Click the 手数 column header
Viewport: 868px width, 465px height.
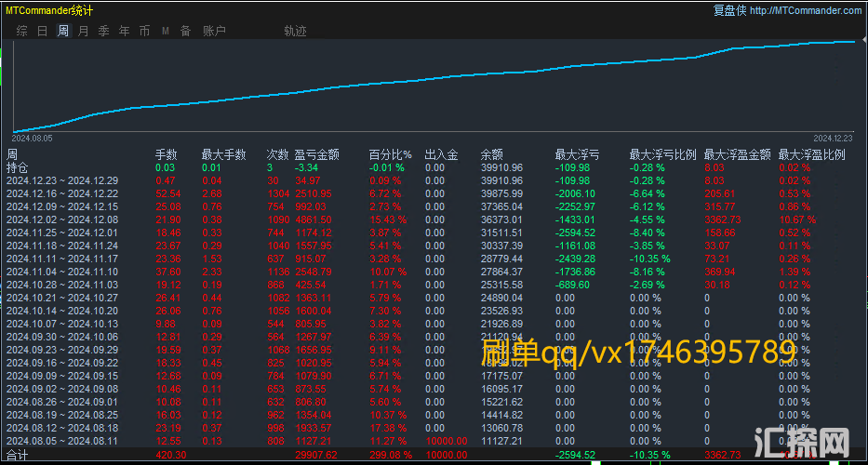coord(166,154)
